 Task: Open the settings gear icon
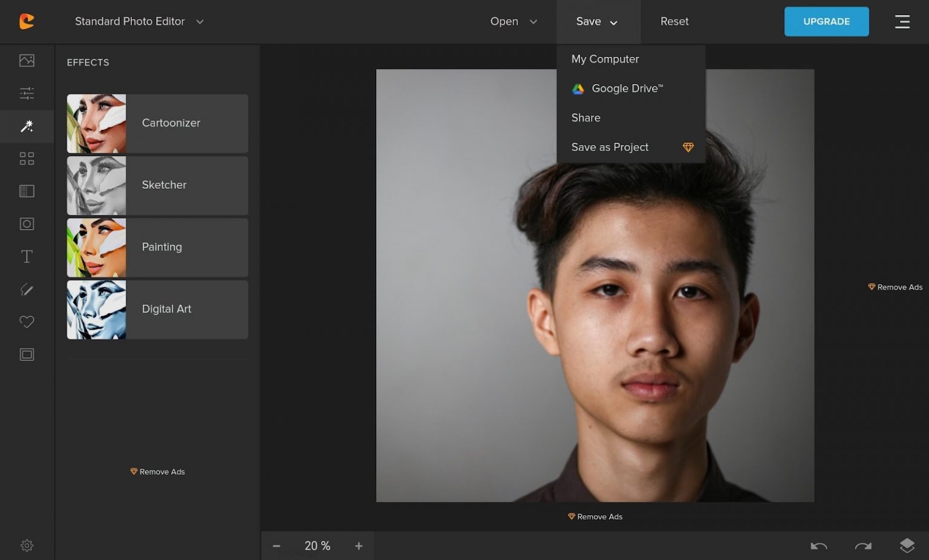(x=27, y=545)
